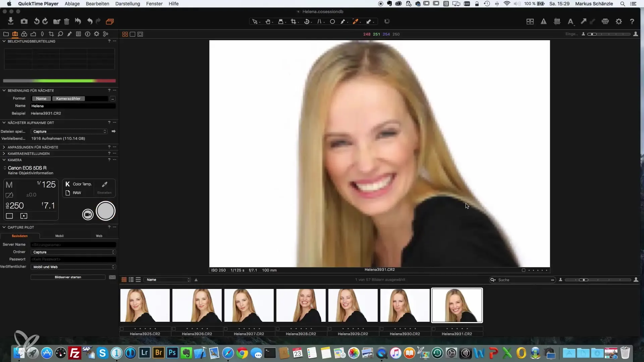Select the pointer cursor tool
This screenshot has height=362, width=644.
click(255, 21)
